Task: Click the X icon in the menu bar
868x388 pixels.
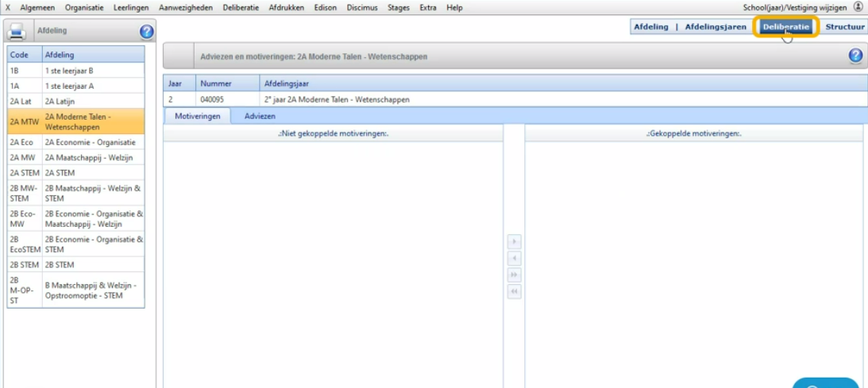Action: pos(8,7)
